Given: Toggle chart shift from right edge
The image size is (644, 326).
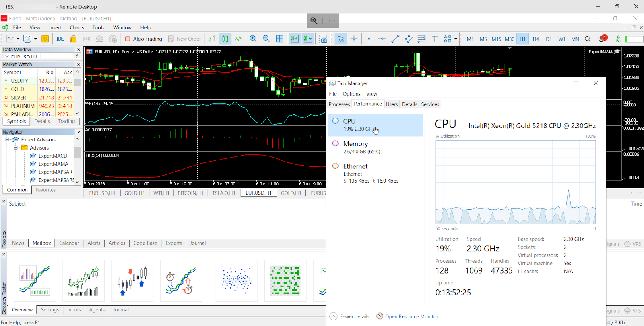Looking at the screenshot, I should pos(308,39).
